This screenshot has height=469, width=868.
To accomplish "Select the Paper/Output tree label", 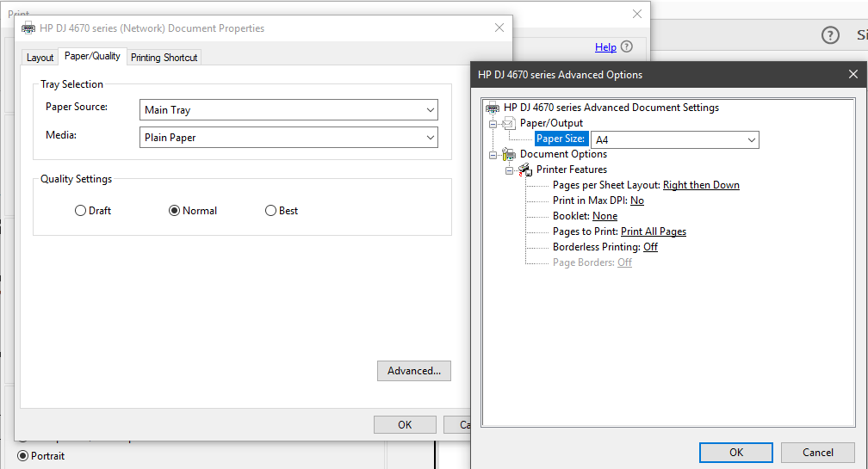I will 551,123.
